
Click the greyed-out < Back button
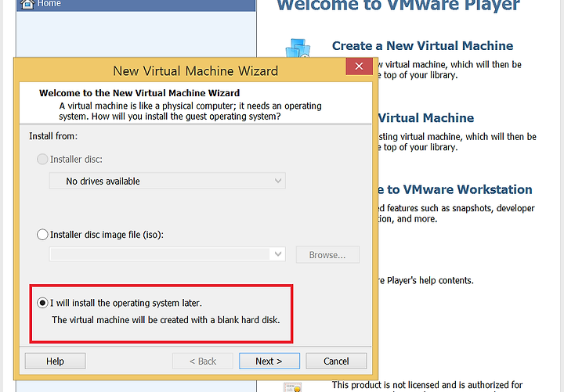[203, 361]
